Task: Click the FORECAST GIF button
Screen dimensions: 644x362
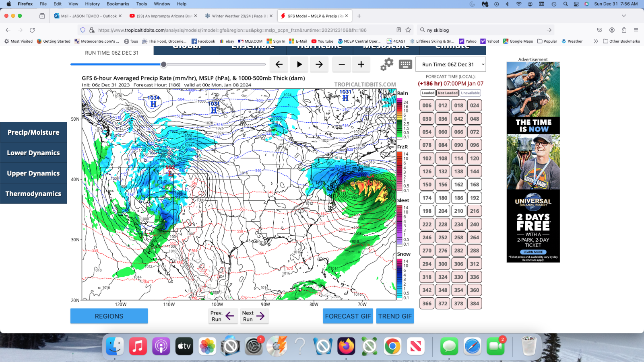Action: point(348,316)
